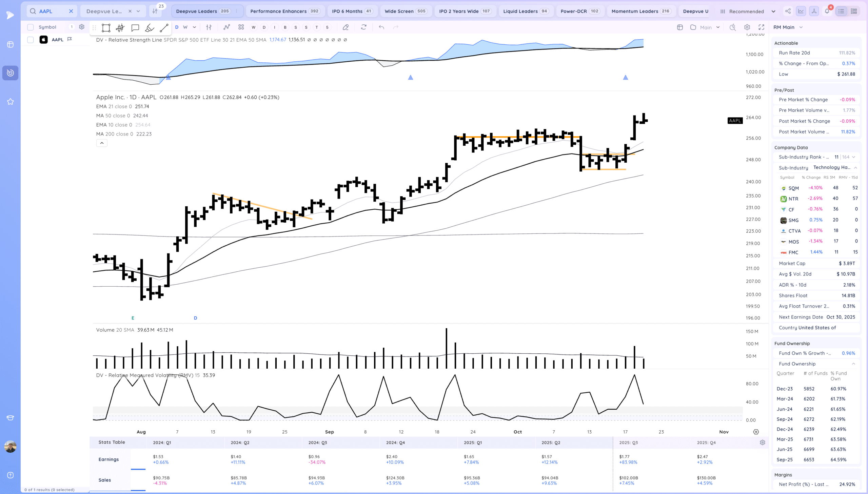Click the share icon in top bar
The height and width of the screenshot is (494, 868).
click(x=788, y=11)
